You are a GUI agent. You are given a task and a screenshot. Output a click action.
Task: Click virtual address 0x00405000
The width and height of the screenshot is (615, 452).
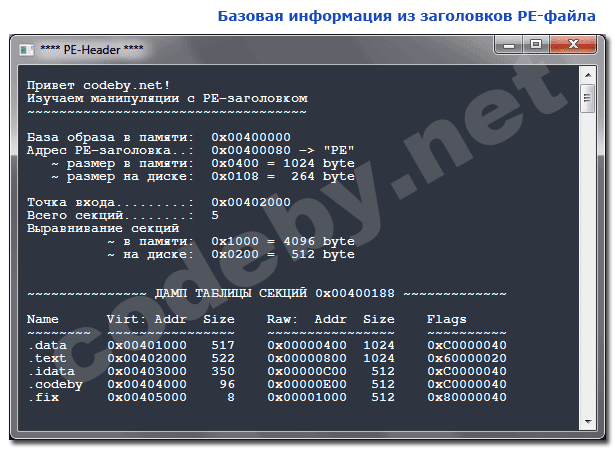(x=147, y=397)
